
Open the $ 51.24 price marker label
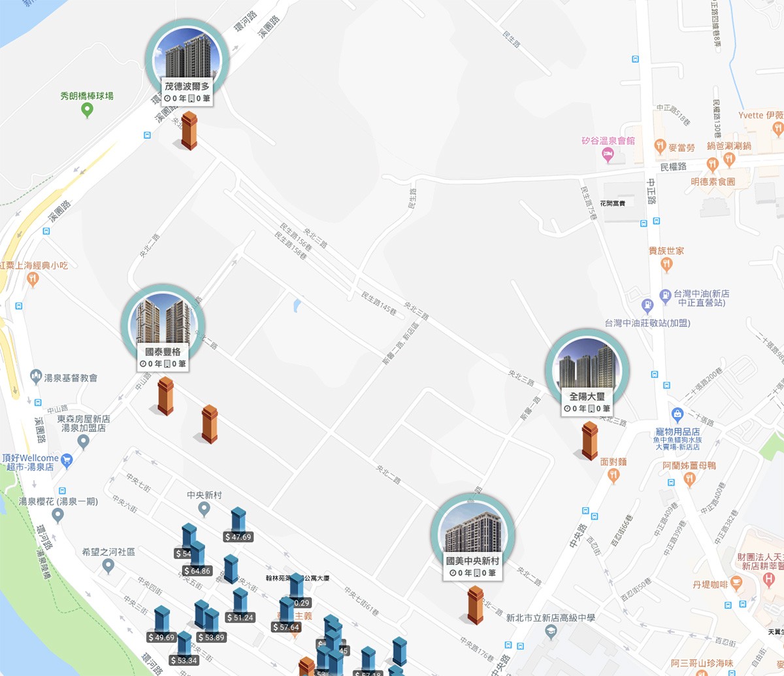pyautogui.click(x=240, y=617)
